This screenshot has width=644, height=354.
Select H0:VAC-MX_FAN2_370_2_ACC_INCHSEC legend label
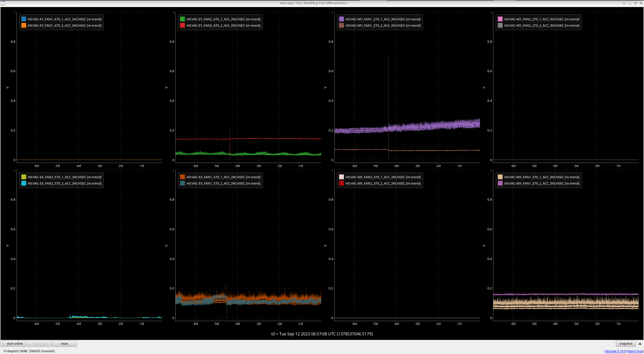pyautogui.click(x=383, y=183)
